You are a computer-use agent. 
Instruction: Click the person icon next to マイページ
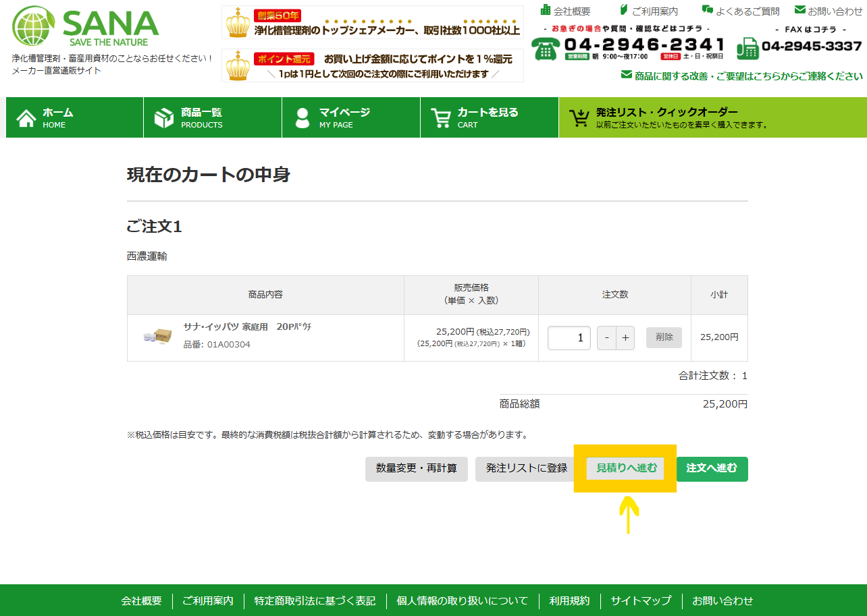pos(303,118)
